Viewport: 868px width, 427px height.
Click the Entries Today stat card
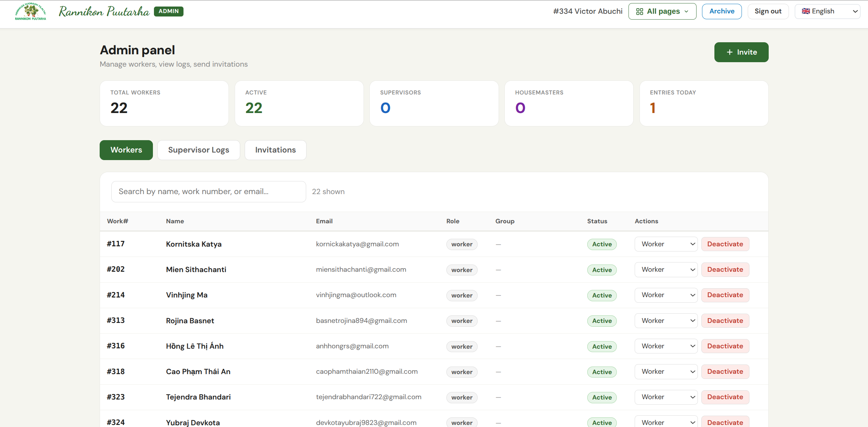click(x=704, y=103)
